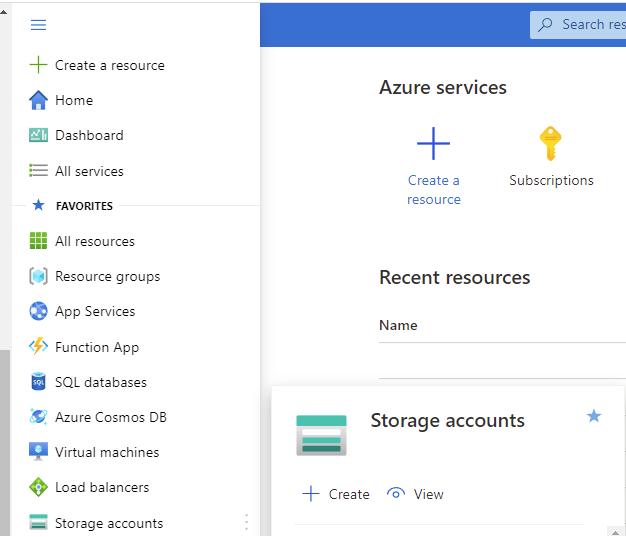Viewport: 626px width, 537px height.
Task: Open Azure Cosmos DB from favorites
Action: [111, 417]
